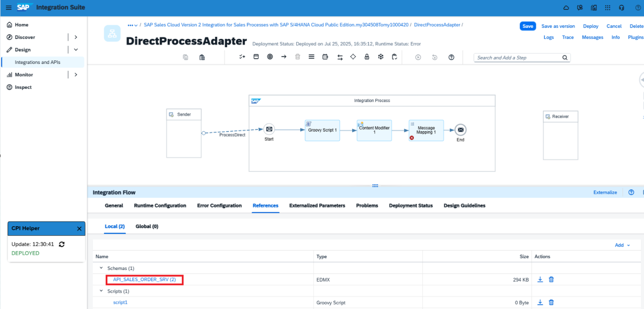Screen dimensions: 644x309
Task: Open the feedback chat icon in the header
Action: (580, 8)
